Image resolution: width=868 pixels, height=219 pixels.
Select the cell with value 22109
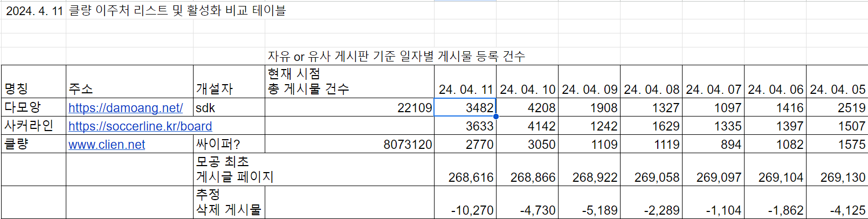point(349,107)
